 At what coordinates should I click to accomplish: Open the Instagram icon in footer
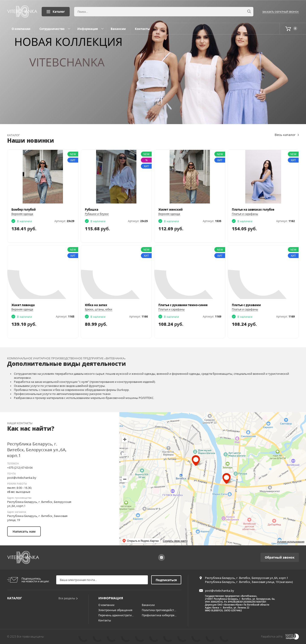162,557
